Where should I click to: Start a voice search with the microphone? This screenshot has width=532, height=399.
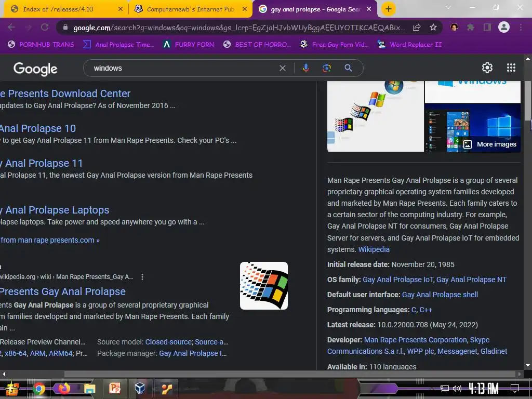coord(305,68)
